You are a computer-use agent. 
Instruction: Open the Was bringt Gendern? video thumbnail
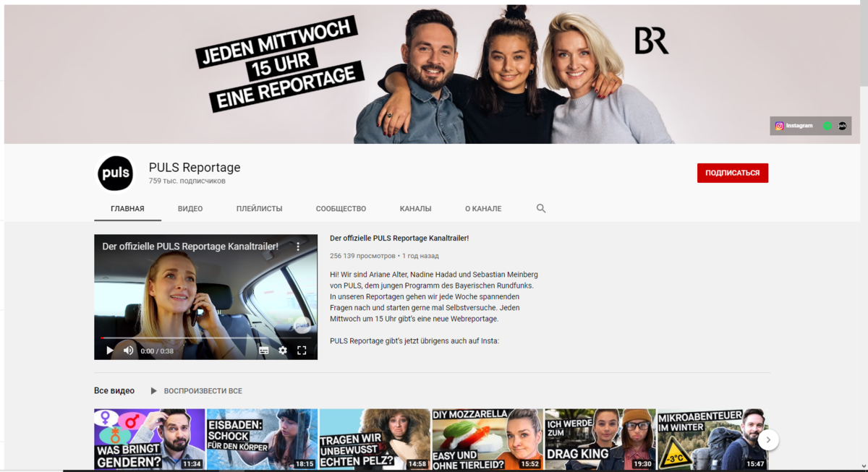click(149, 439)
